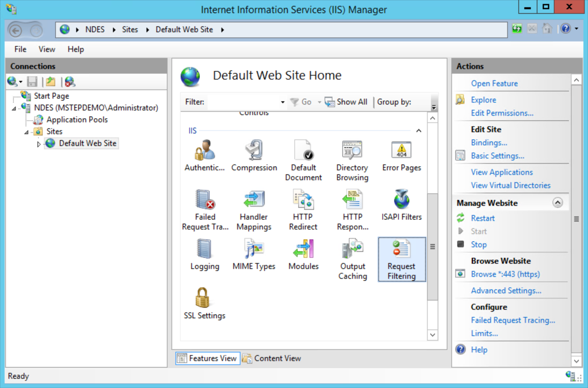Click Sites in the address breadcrumb

(130, 30)
